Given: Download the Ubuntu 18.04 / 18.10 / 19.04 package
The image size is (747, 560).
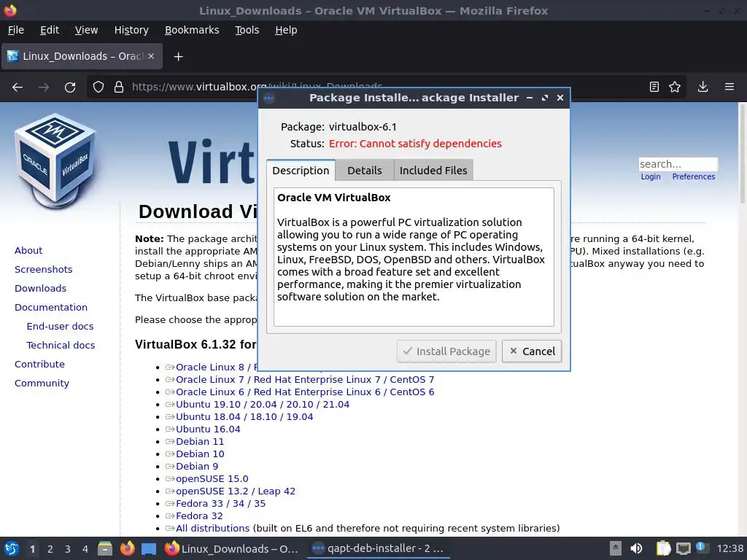Looking at the screenshot, I should pos(244,416).
